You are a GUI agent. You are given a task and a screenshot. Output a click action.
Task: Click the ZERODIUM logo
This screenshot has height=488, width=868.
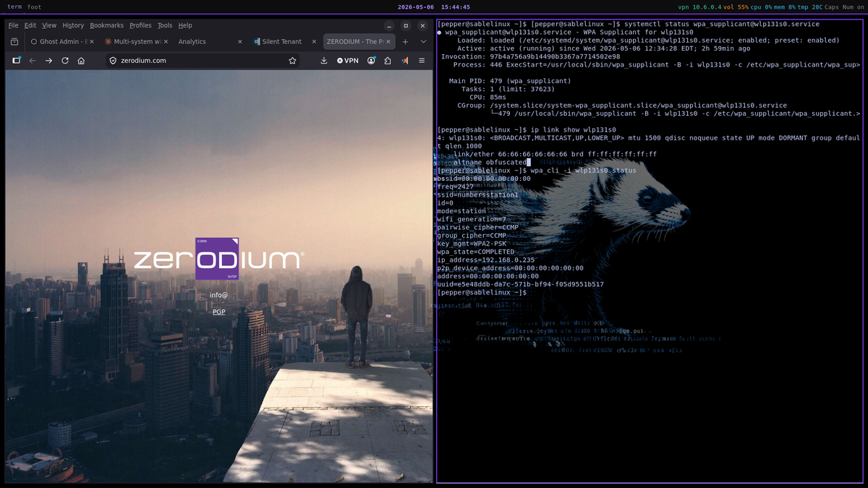click(x=218, y=259)
